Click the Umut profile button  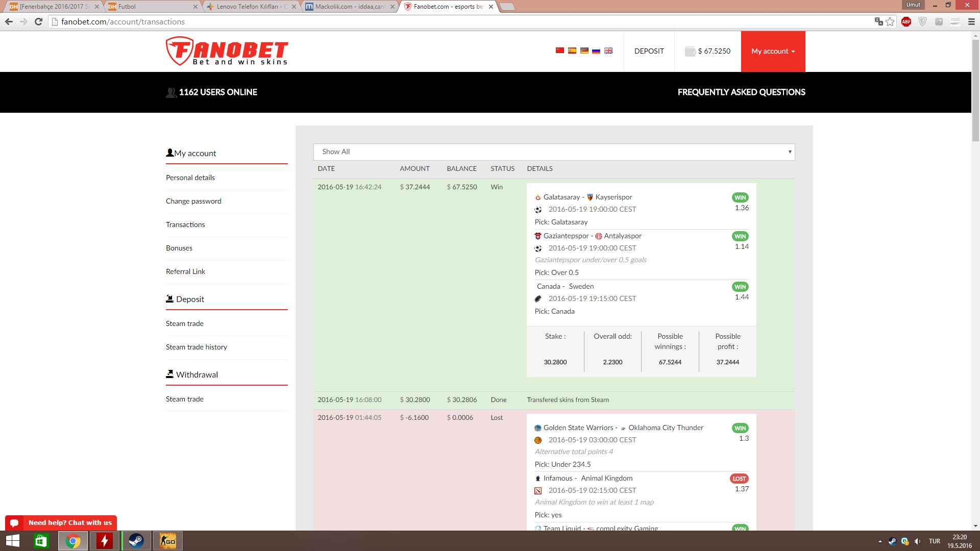click(x=913, y=5)
